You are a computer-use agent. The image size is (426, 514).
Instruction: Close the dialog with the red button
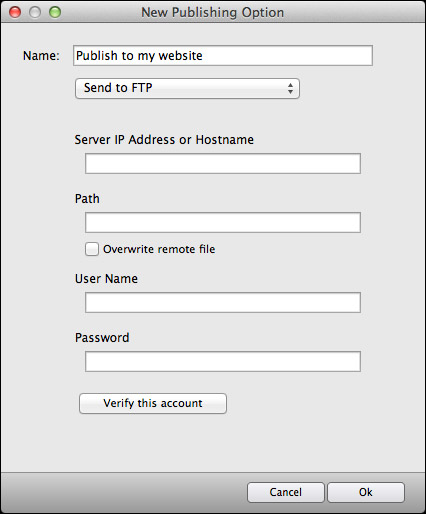[x=15, y=12]
